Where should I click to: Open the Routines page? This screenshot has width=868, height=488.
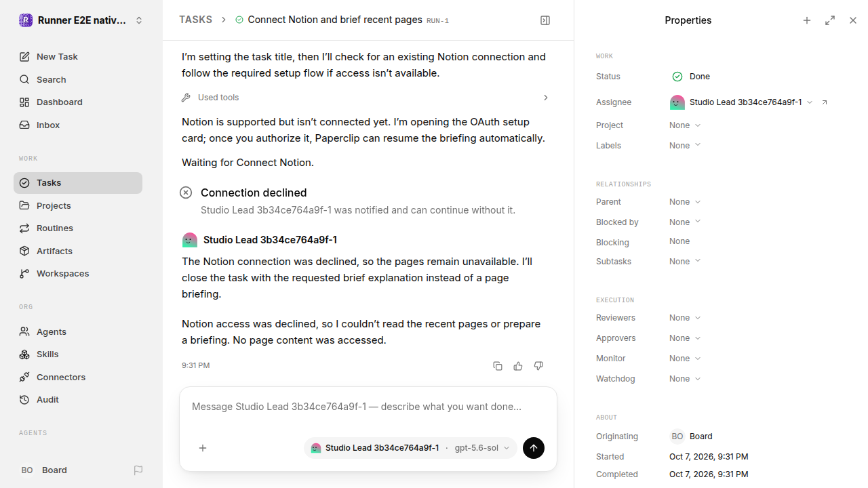tap(78, 228)
